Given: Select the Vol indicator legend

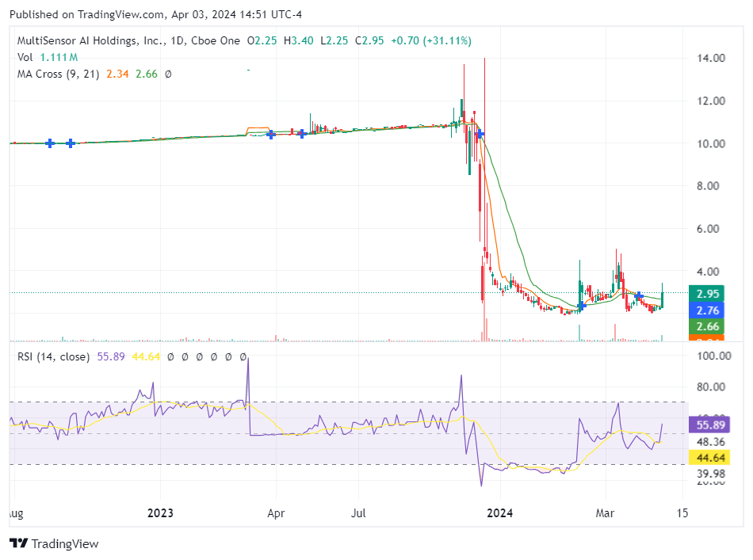Looking at the screenshot, I should click(25, 57).
